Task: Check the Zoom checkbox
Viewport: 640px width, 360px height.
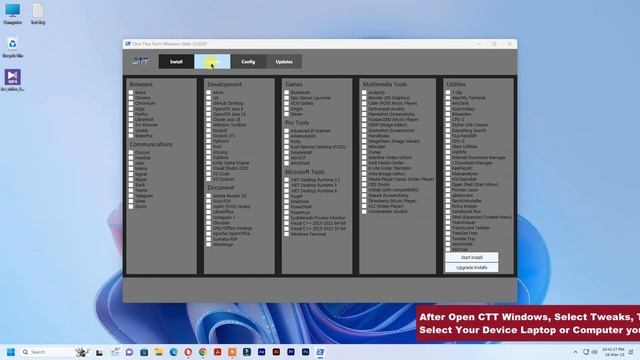Action: pyautogui.click(x=131, y=207)
